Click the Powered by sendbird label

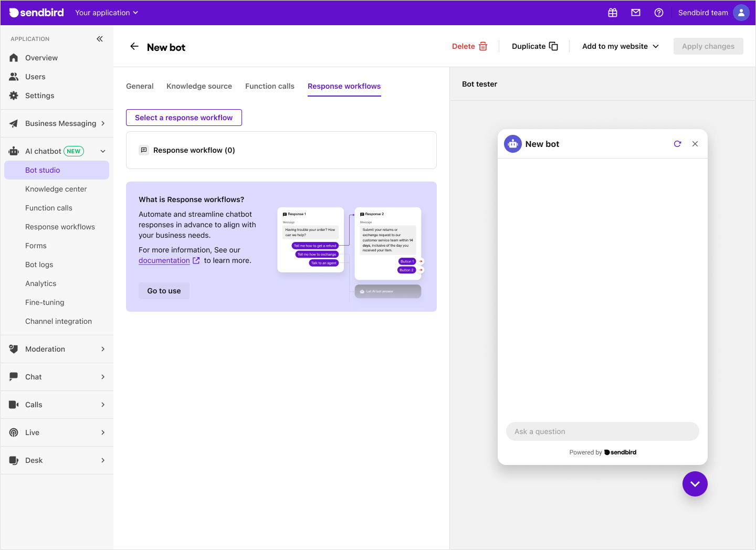[603, 452]
